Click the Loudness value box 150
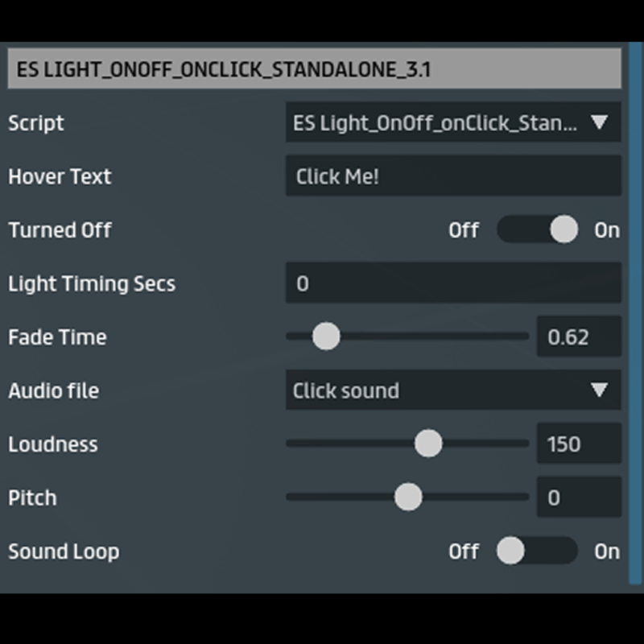Viewport: 644px width, 644px height. 578,444
